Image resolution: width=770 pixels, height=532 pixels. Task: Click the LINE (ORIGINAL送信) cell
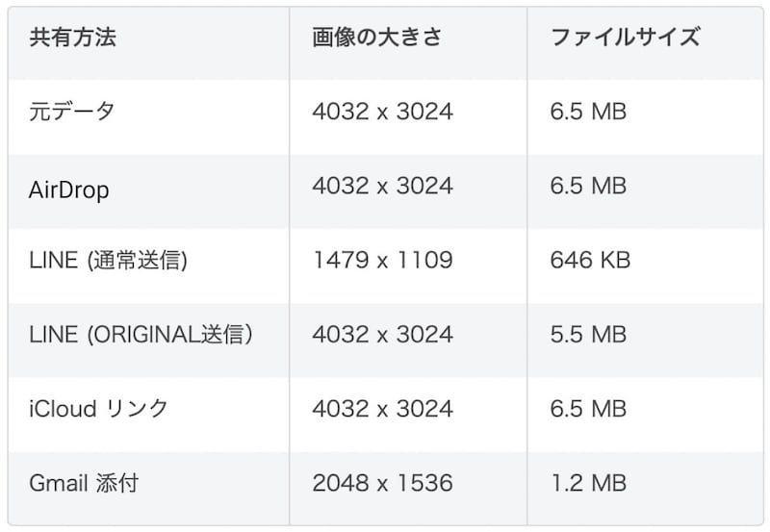141,335
